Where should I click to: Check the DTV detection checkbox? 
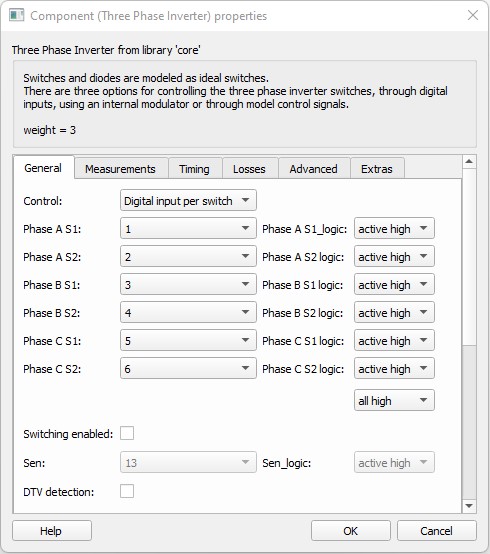127,491
